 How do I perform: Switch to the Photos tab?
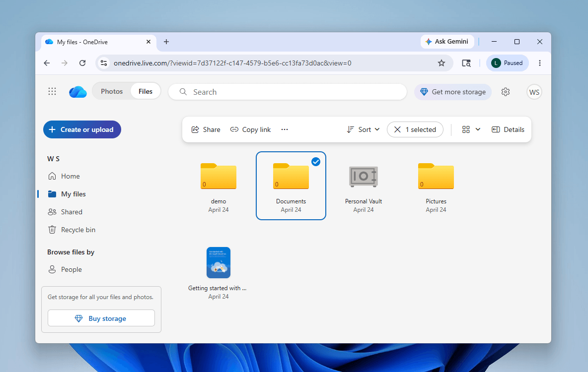[x=112, y=91]
